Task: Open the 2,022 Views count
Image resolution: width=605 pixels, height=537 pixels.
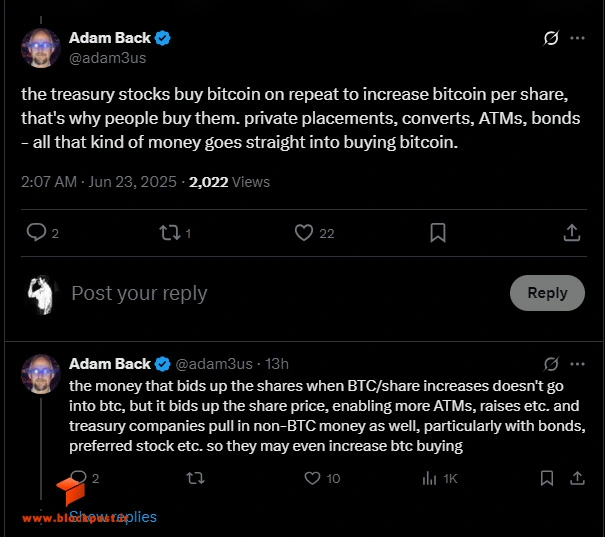Action: pos(229,182)
